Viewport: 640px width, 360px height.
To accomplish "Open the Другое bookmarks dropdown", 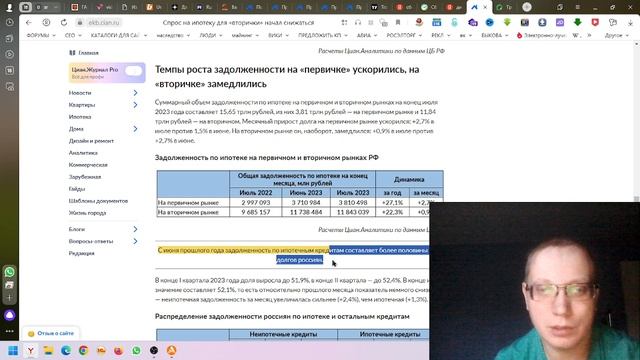I will [617, 36].
